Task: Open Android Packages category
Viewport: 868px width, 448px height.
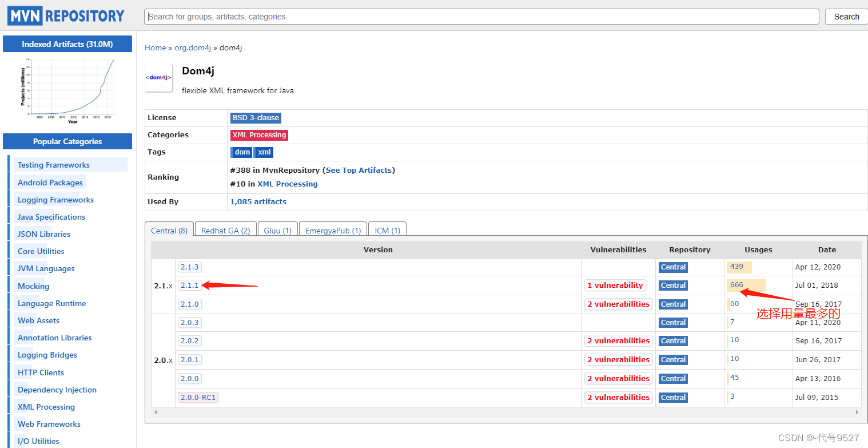Action: coord(50,183)
